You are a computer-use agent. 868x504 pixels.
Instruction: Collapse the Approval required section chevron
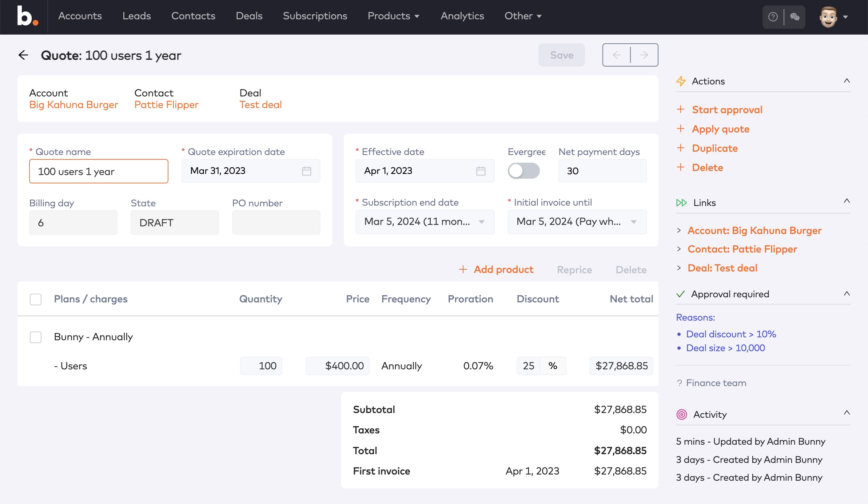click(x=847, y=294)
